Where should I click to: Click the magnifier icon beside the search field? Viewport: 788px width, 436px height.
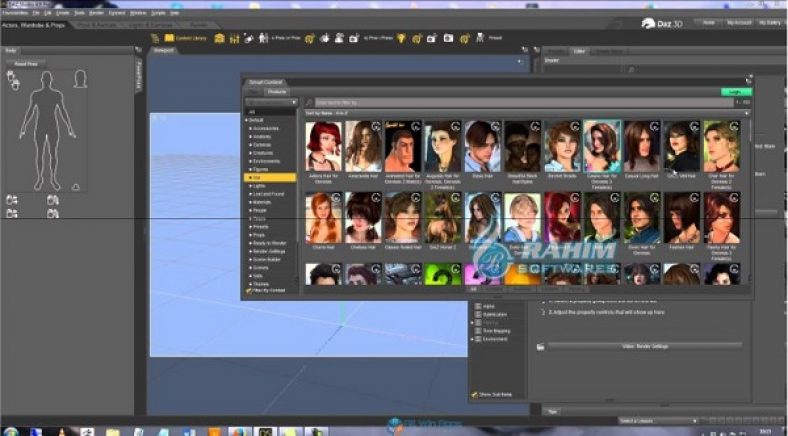pyautogui.click(x=309, y=102)
